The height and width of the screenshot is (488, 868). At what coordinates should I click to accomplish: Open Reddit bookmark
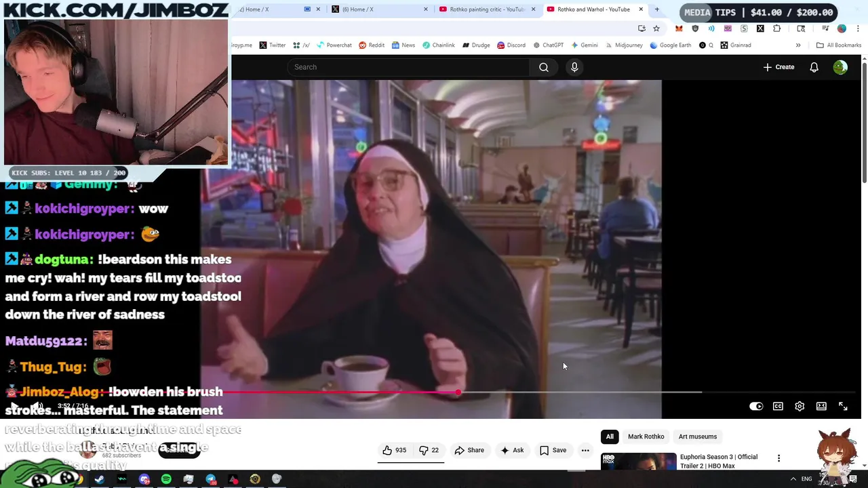click(372, 45)
